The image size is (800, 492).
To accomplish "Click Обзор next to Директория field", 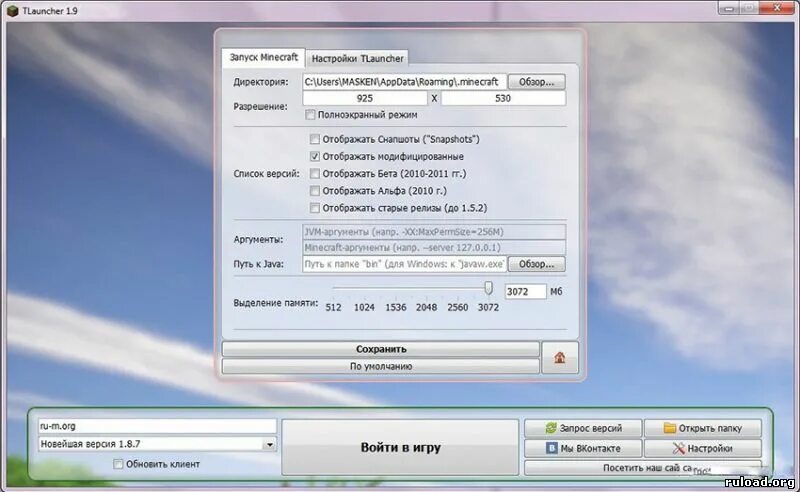I will (x=536, y=82).
